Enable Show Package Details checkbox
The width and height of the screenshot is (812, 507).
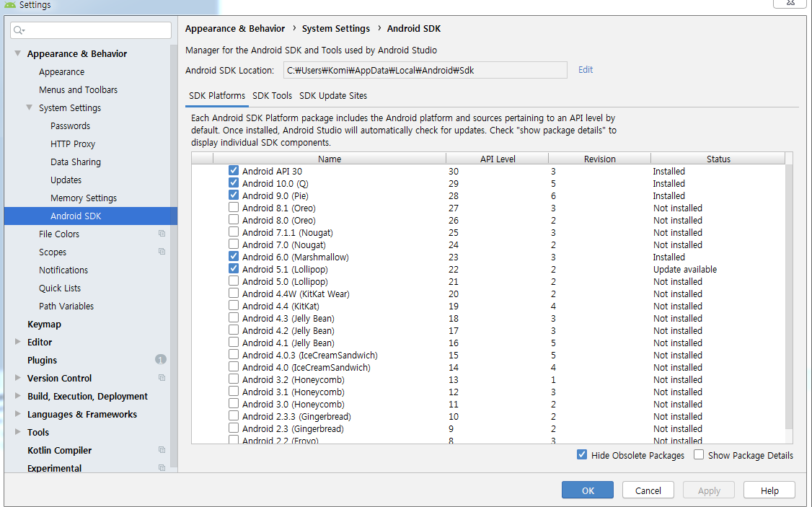click(699, 454)
